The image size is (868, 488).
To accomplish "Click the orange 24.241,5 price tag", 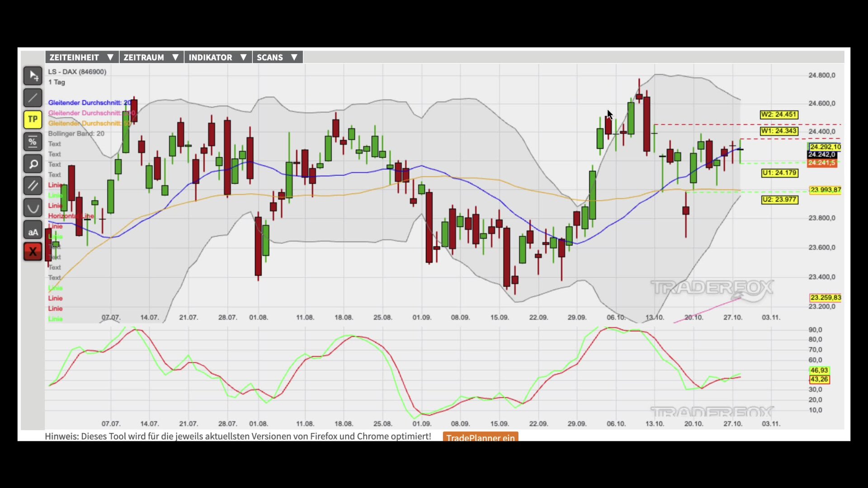I will click(821, 163).
